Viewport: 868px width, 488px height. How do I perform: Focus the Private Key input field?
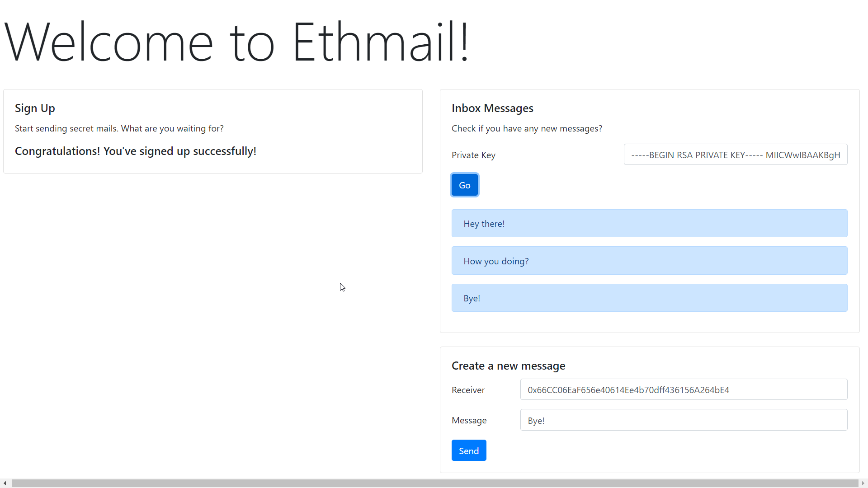point(735,155)
